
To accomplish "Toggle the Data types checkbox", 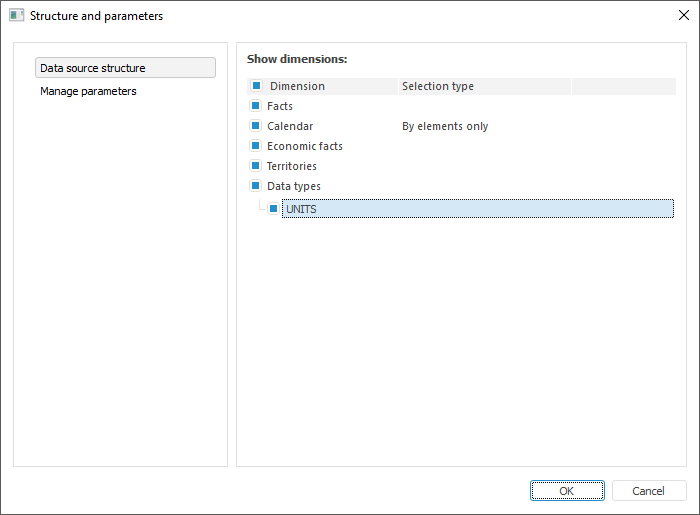I will (x=256, y=186).
